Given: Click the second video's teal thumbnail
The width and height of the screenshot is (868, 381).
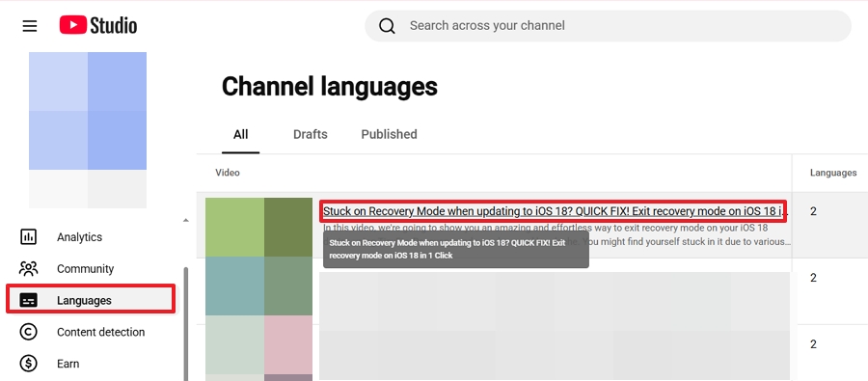Looking at the screenshot, I should (259, 286).
